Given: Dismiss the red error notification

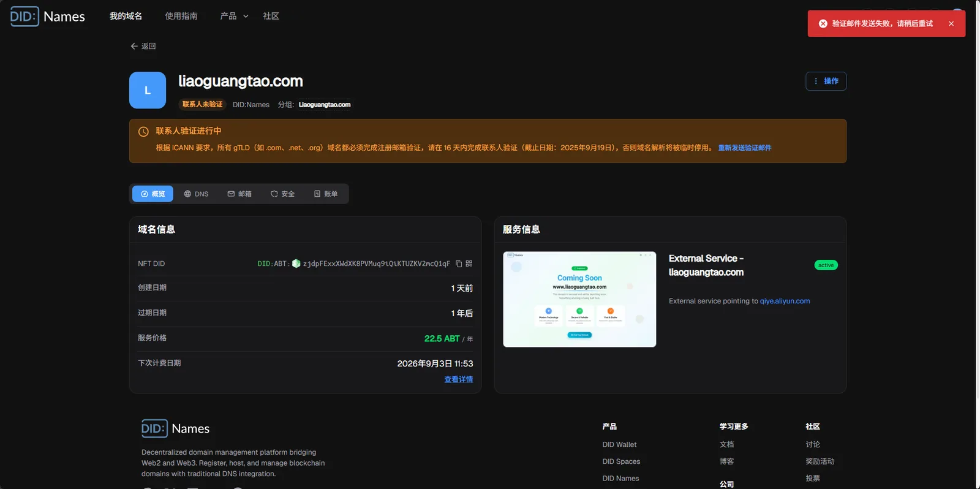Looking at the screenshot, I should coord(951,23).
